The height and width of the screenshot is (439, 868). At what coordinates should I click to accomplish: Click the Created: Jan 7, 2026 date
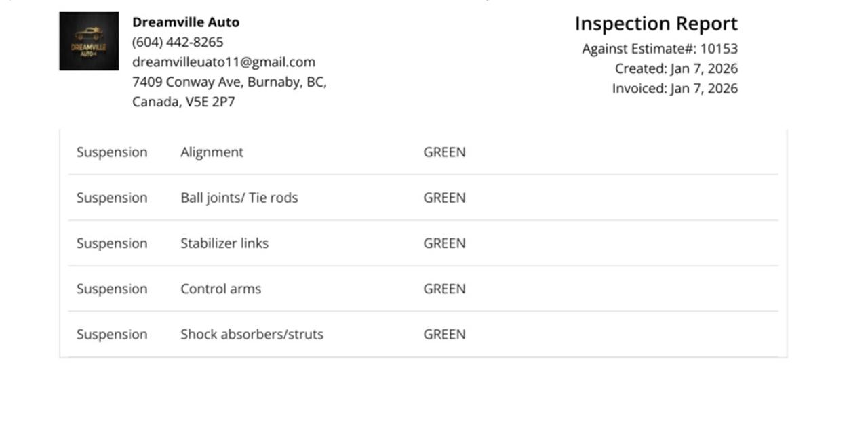[675, 68]
